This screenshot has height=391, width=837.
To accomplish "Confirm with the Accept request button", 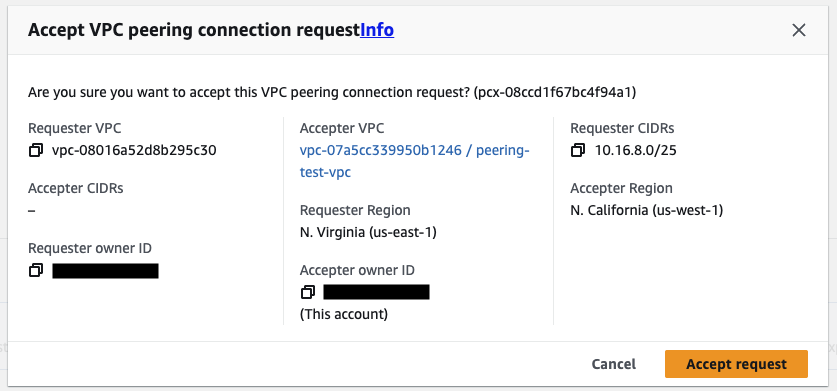I will click(x=736, y=364).
